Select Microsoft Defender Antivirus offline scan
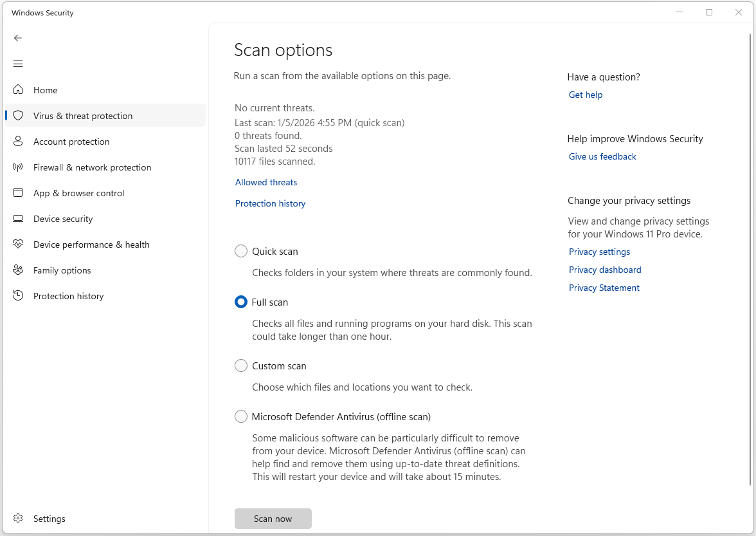756x536 pixels. [241, 416]
